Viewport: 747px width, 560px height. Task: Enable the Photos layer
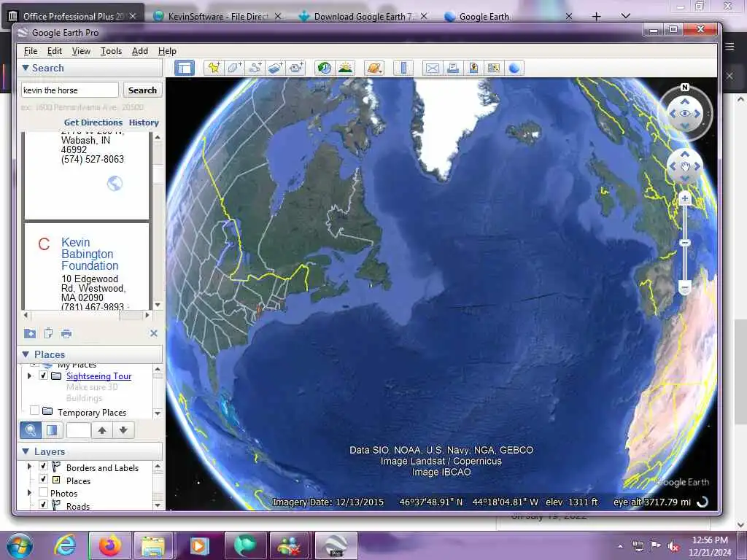tap(43, 492)
